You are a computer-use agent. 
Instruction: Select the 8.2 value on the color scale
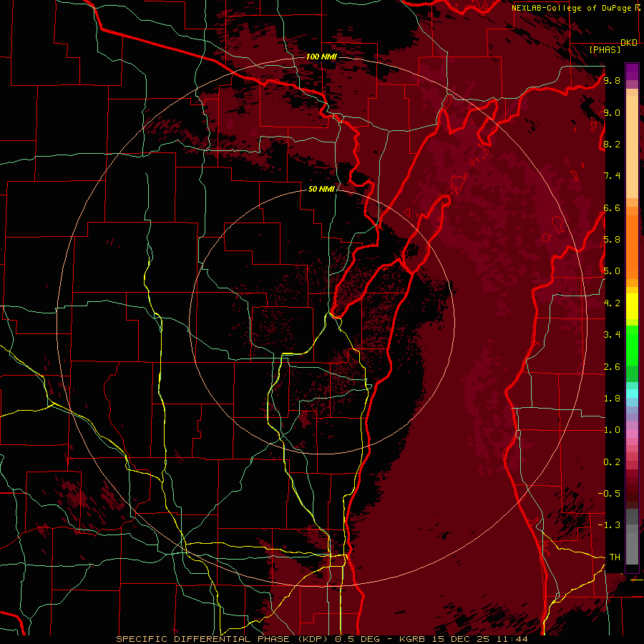(612, 144)
